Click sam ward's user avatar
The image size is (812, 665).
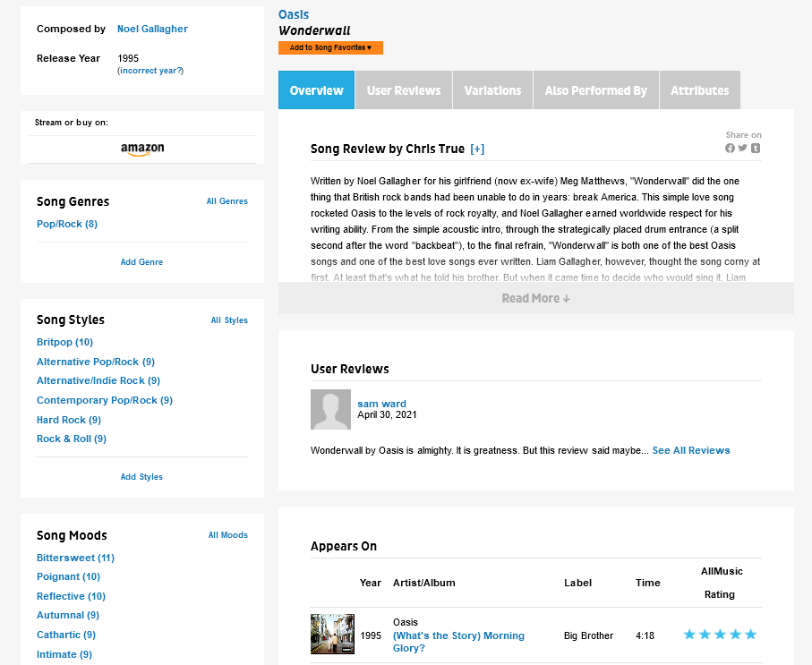[330, 409]
